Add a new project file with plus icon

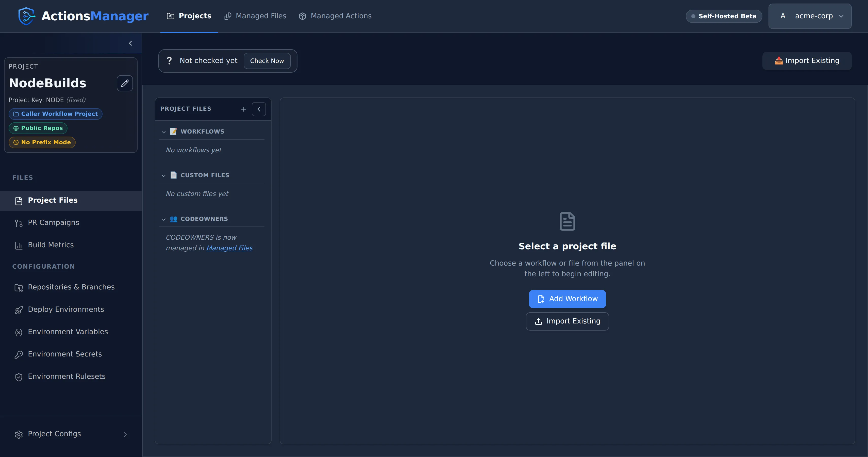(244, 109)
